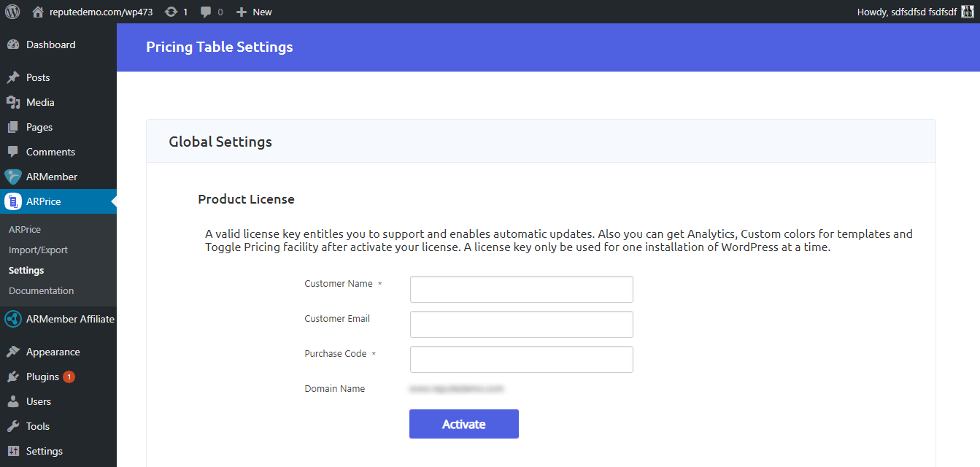Focus the Customer Email input field
Viewport: 980px width, 467px height.
[522, 324]
